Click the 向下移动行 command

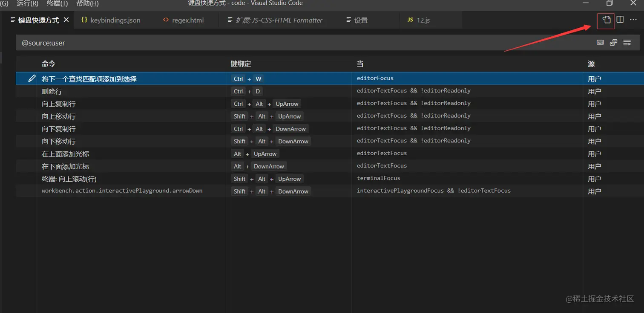(59, 141)
